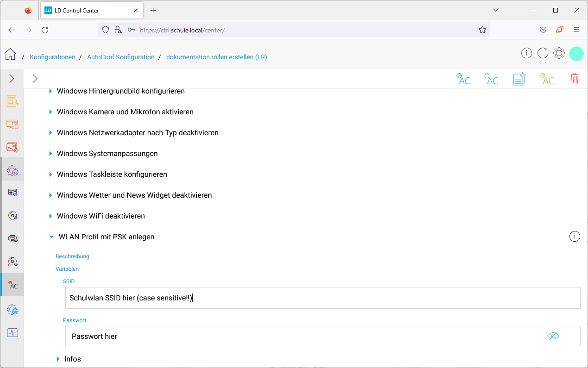List all open tabs dropdown arrow

496,10
